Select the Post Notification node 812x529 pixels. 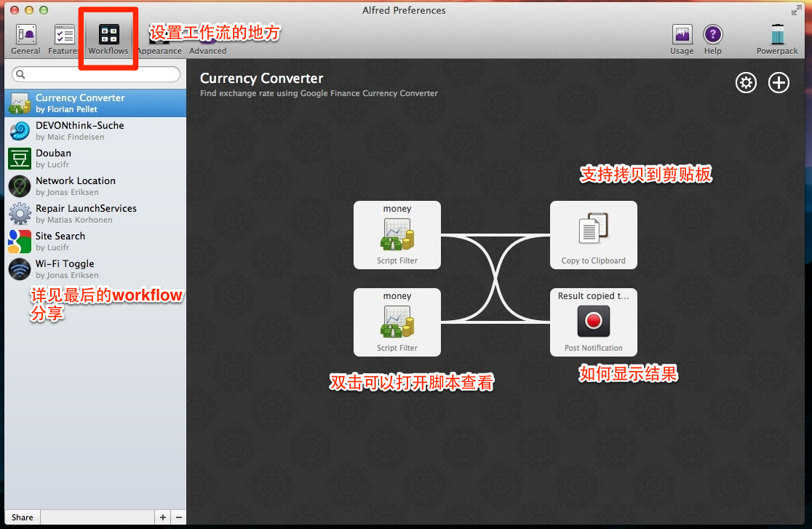coord(594,322)
